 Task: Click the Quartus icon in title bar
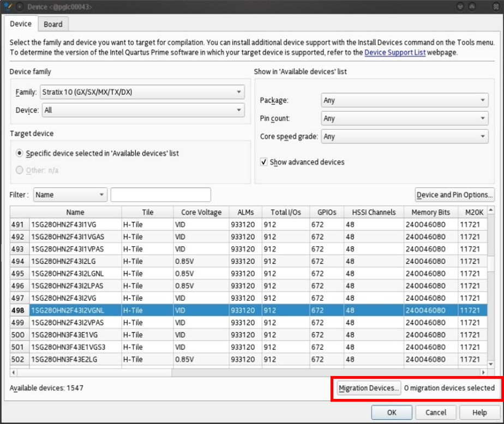[x=7, y=7]
